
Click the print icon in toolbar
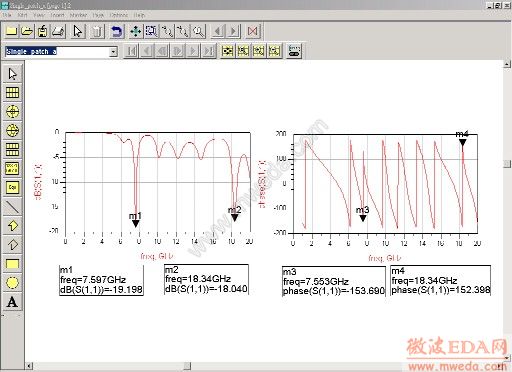(x=58, y=31)
